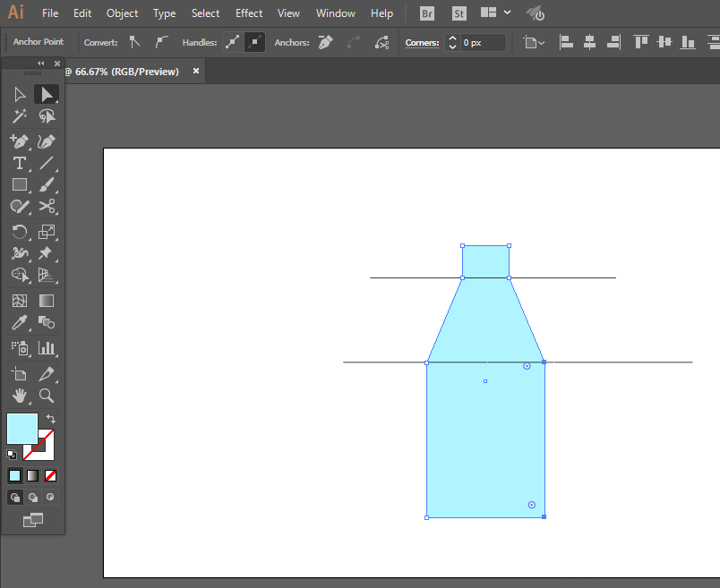Select the Eyedropper tool

coord(20,323)
